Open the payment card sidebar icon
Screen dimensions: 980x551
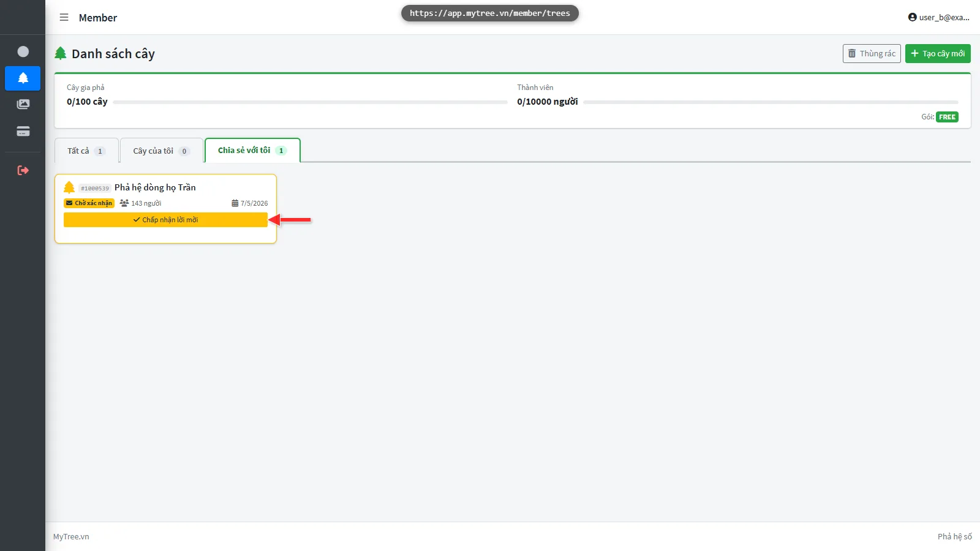[23, 131]
